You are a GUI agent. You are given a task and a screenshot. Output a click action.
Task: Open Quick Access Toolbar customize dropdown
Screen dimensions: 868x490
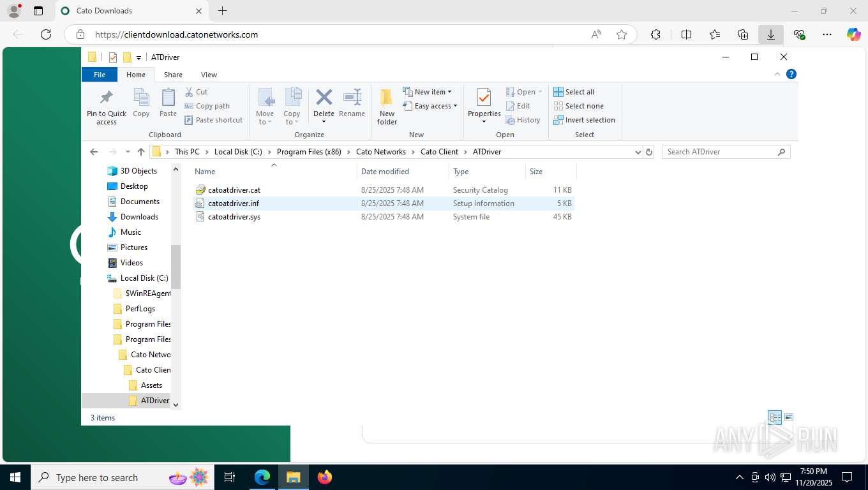tap(138, 57)
